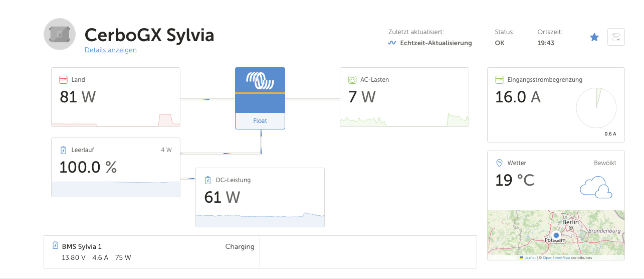Click the blue favorite star icon
This screenshot has width=644, height=279.
coord(594,37)
